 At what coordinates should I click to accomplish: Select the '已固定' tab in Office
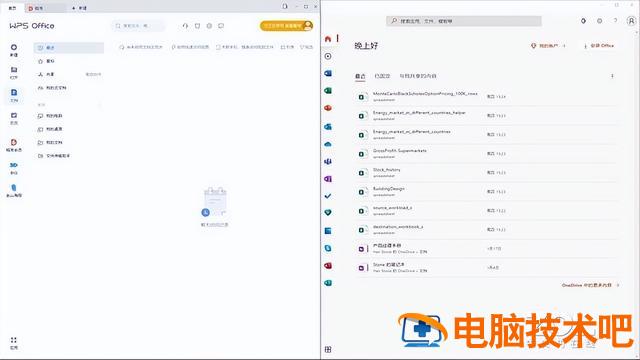coord(382,76)
